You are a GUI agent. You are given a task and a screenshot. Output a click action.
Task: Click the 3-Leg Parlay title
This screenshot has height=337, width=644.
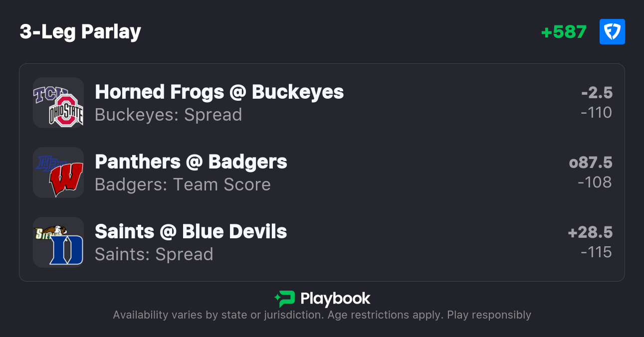tap(80, 32)
